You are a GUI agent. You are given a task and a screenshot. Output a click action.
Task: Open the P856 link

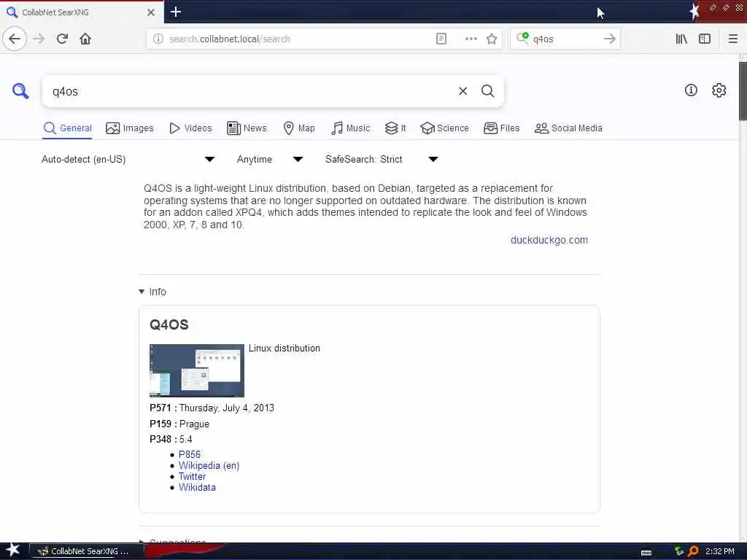tap(189, 454)
